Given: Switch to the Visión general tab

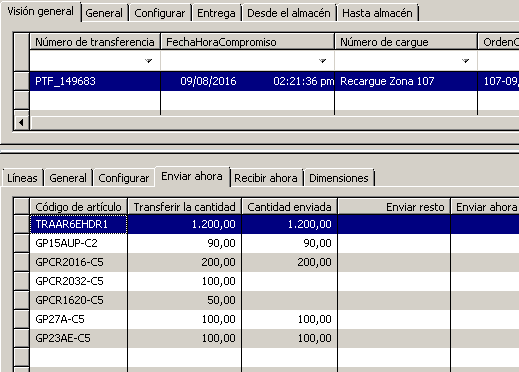Looking at the screenshot, I should [x=41, y=12].
